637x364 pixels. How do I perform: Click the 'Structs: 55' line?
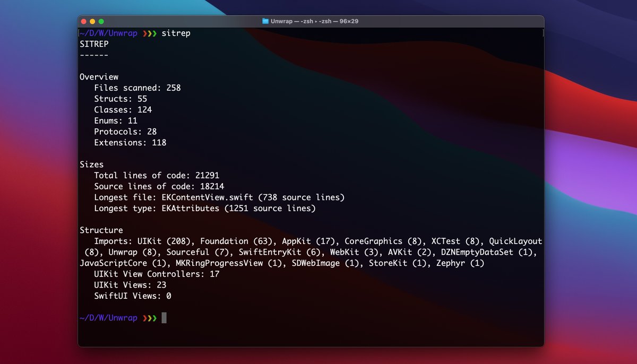pos(120,99)
